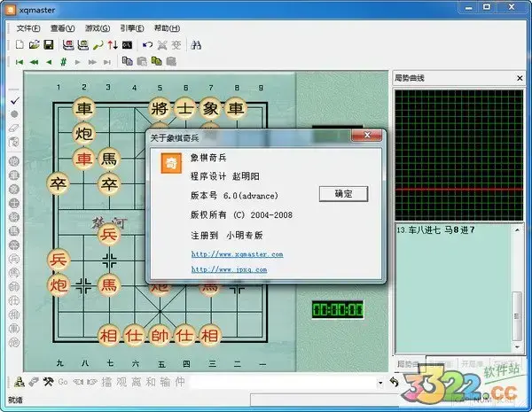Open the http://www.jpxq.com link
The height and width of the screenshot is (412, 532).
229,269
